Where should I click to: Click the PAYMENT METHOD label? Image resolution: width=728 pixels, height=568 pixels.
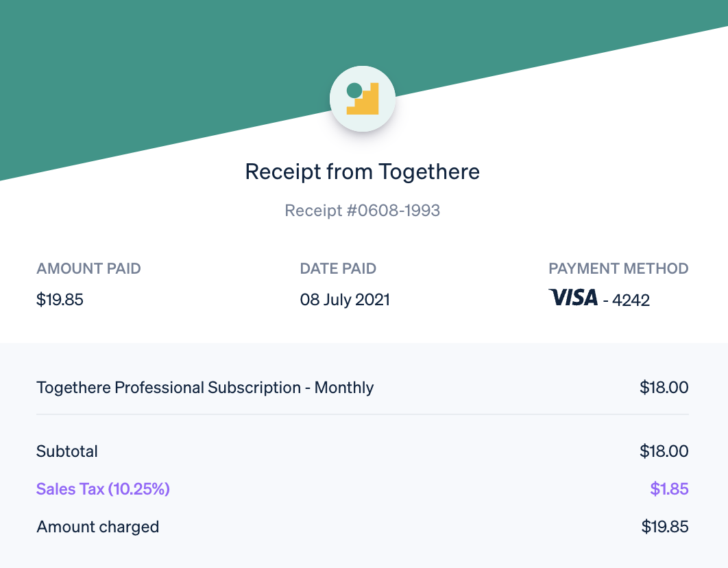pyautogui.click(x=618, y=269)
